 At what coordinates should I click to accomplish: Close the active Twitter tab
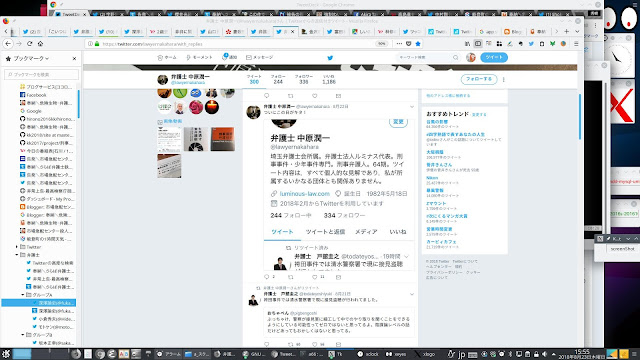click(x=293, y=31)
